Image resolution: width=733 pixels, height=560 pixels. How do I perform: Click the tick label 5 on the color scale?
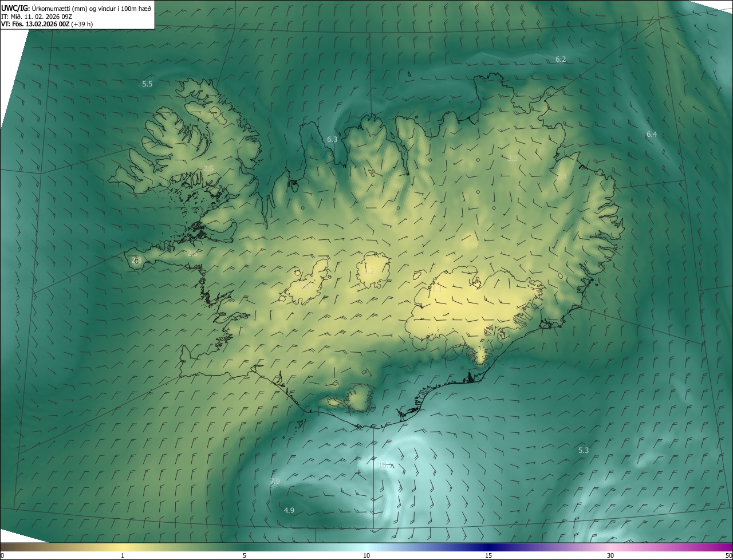(x=245, y=555)
